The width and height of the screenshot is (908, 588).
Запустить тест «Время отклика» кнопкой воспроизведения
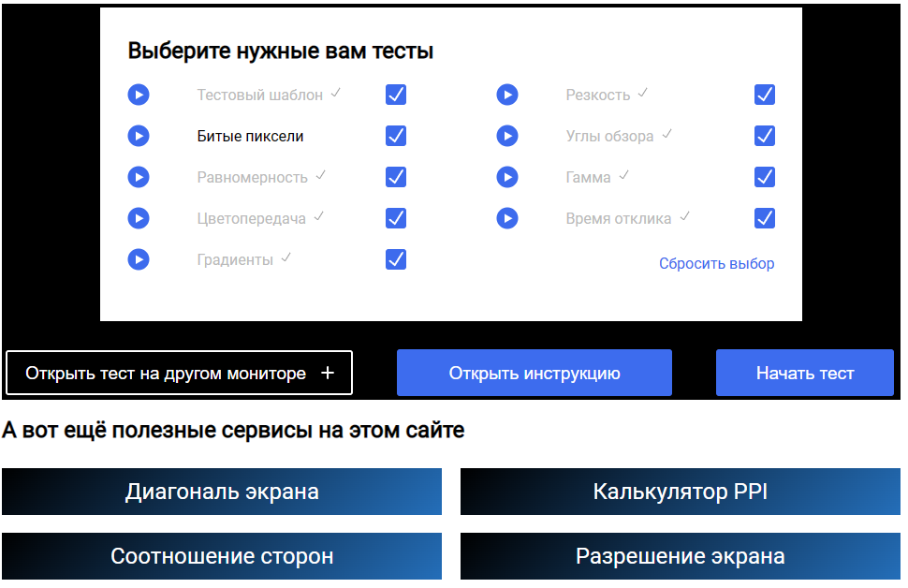point(506,218)
